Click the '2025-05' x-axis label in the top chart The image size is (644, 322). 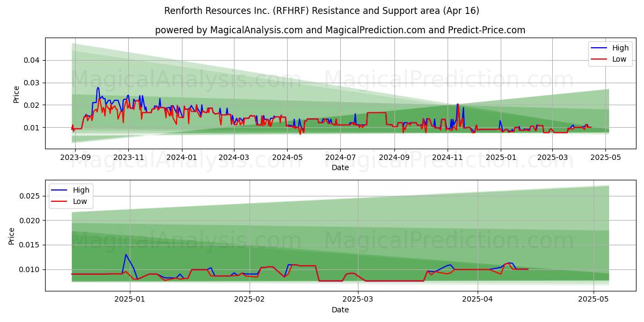(x=606, y=158)
